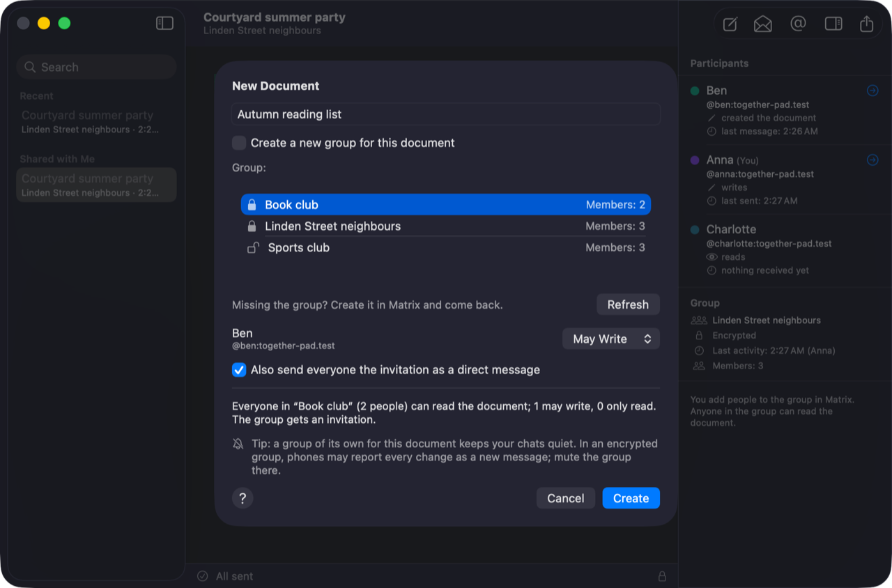
Task: Open the invitations envelope icon in toolbar
Action: pos(763,24)
